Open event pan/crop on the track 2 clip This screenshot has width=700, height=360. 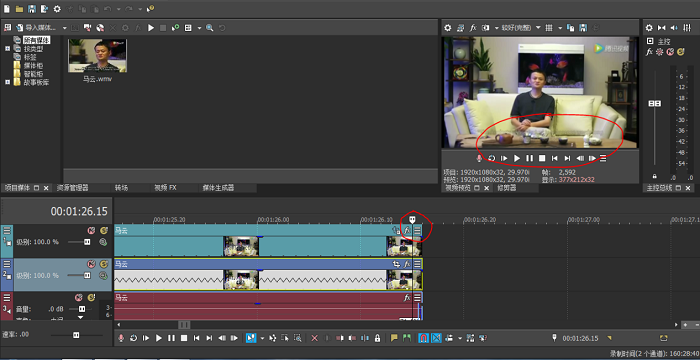click(x=396, y=264)
